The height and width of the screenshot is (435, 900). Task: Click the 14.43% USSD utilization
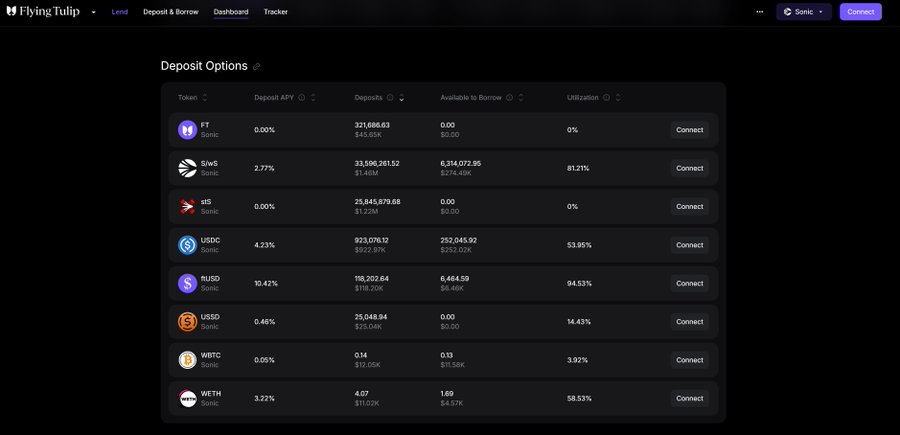coord(579,322)
